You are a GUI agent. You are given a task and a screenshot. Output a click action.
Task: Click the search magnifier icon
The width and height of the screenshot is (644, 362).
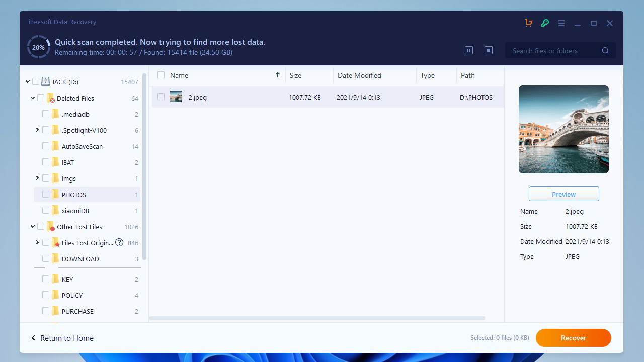(x=605, y=51)
